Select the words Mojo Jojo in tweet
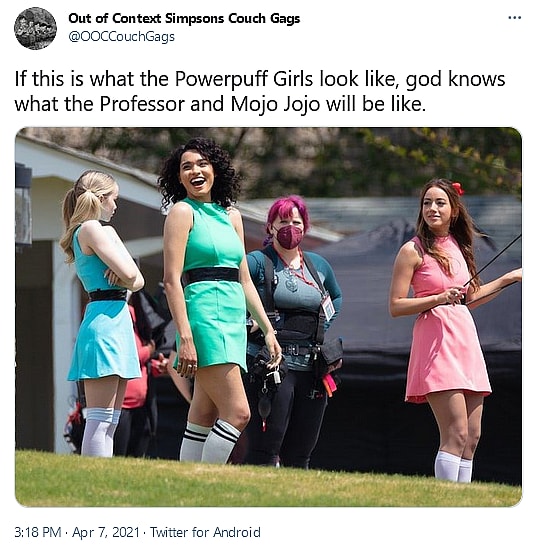 (x=275, y=104)
